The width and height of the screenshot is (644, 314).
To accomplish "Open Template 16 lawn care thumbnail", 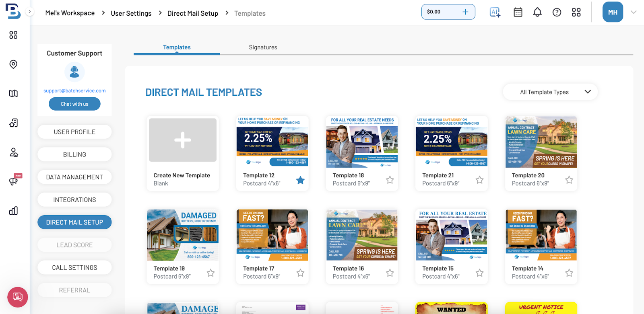I will point(362,235).
